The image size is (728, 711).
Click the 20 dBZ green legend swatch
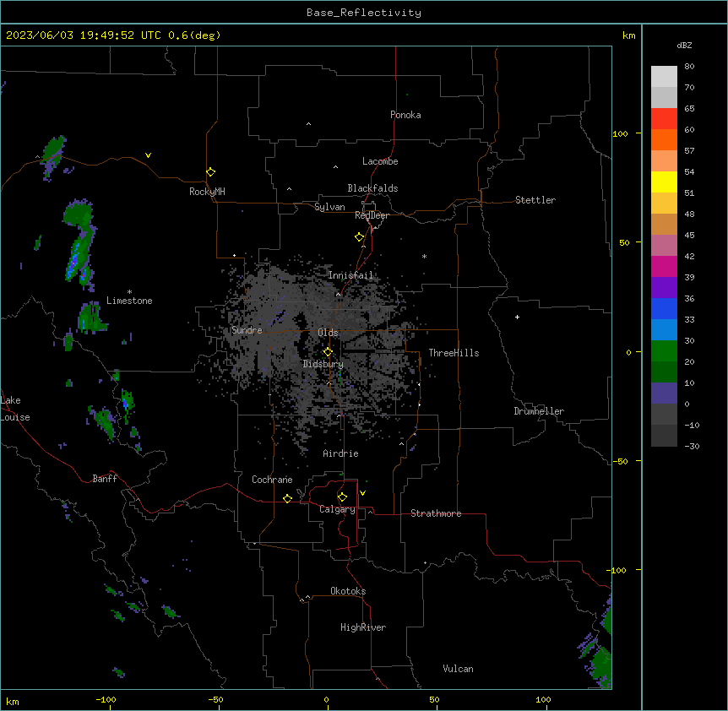(664, 372)
